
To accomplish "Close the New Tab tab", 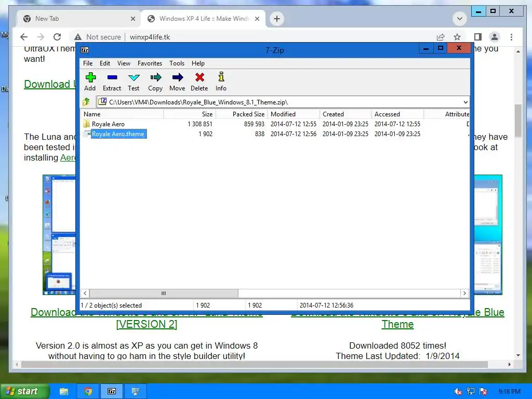I will point(133,19).
